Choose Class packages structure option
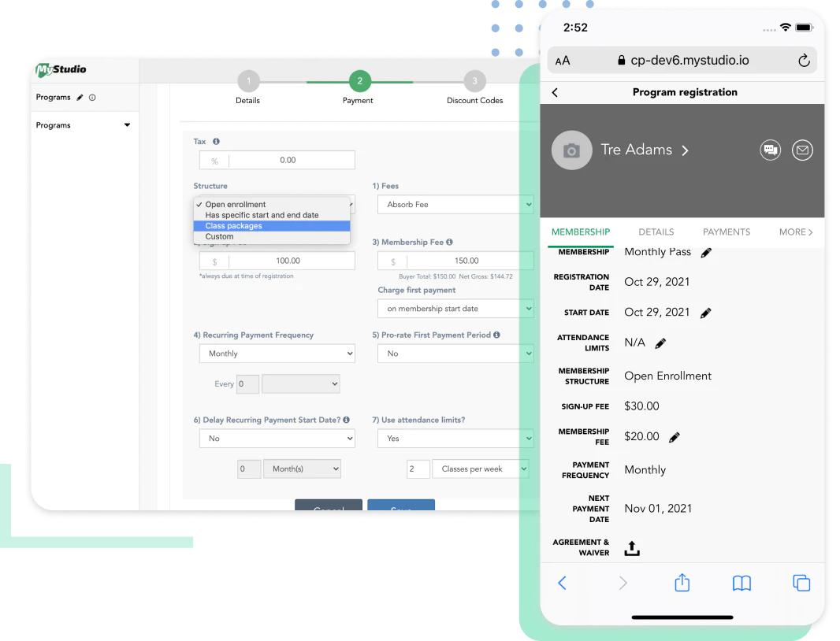The width and height of the screenshot is (840, 641). pos(272,226)
